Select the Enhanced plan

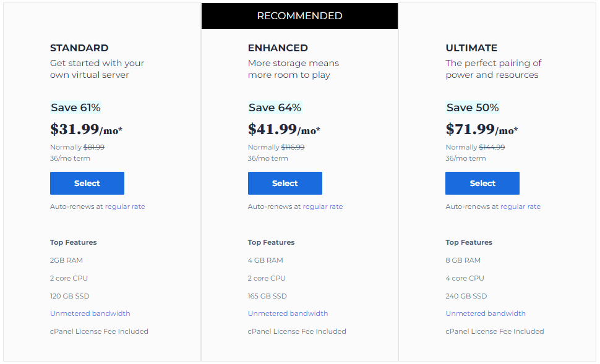285,183
